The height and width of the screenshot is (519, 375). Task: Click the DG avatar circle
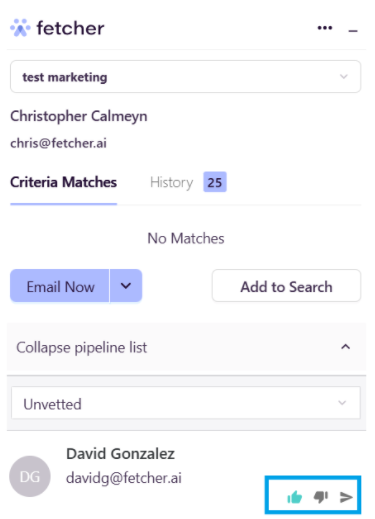click(x=30, y=476)
